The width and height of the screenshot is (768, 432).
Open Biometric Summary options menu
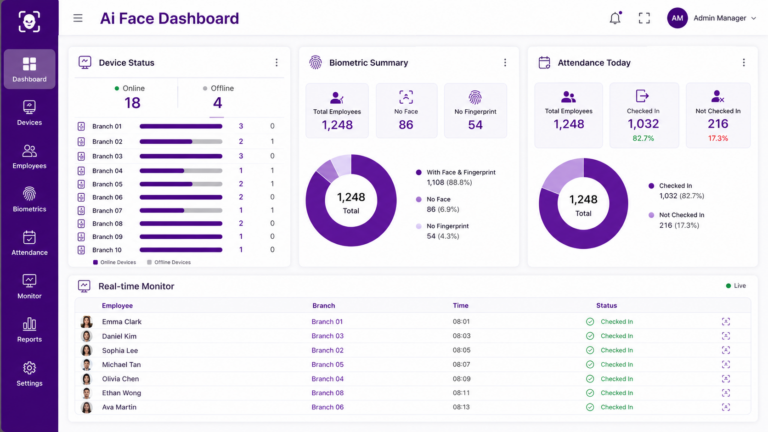505,63
